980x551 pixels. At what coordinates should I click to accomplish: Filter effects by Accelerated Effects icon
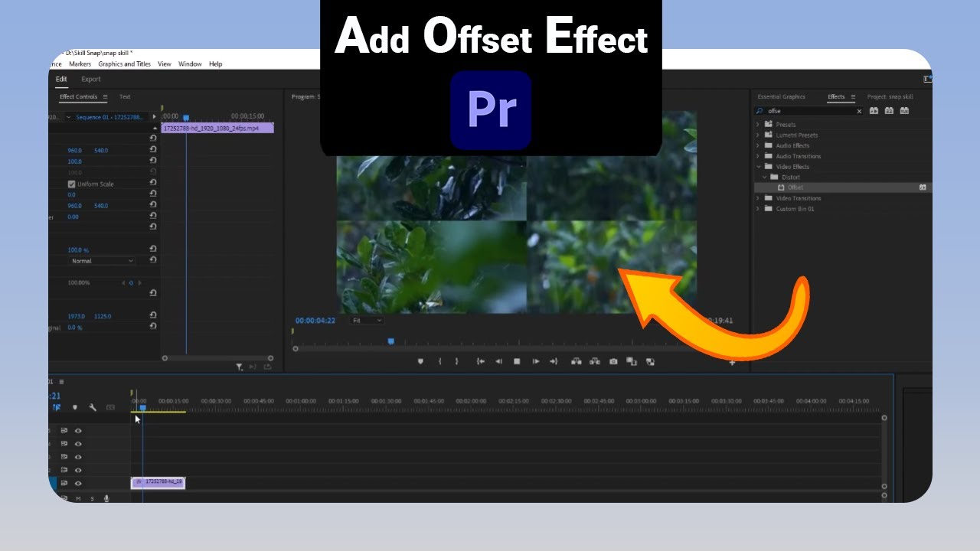tap(874, 111)
